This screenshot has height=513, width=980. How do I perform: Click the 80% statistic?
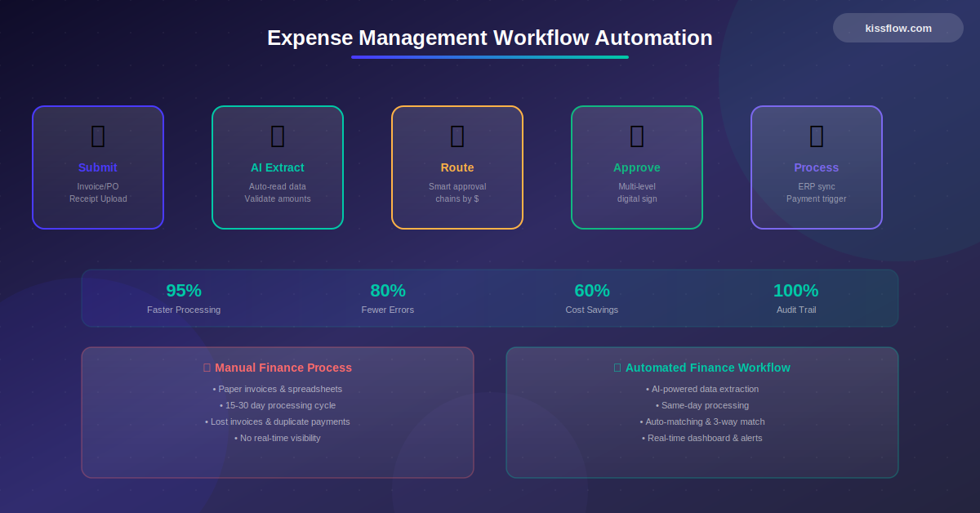coord(388,291)
